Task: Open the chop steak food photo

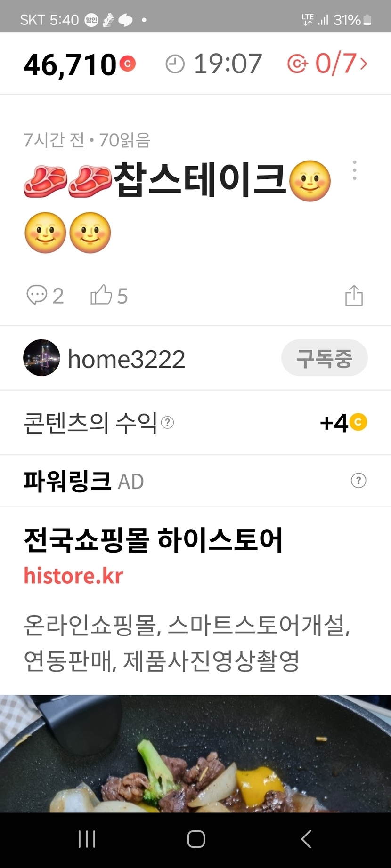Action: click(x=195, y=754)
